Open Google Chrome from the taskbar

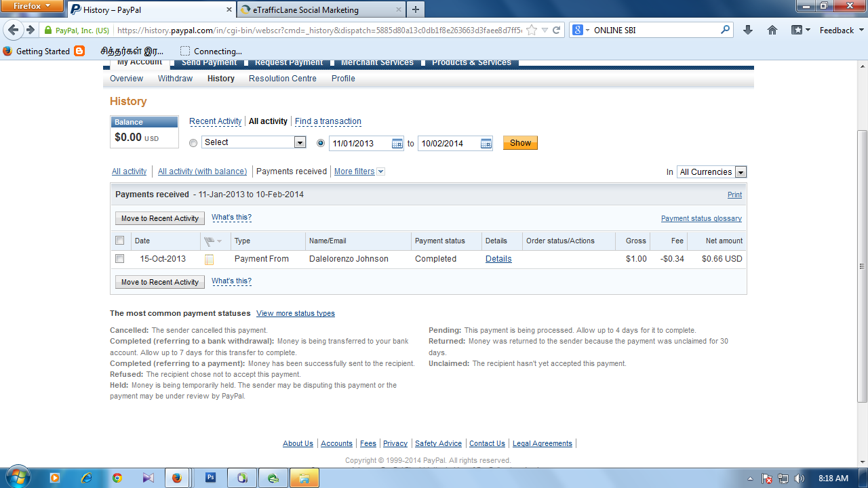coord(117,478)
